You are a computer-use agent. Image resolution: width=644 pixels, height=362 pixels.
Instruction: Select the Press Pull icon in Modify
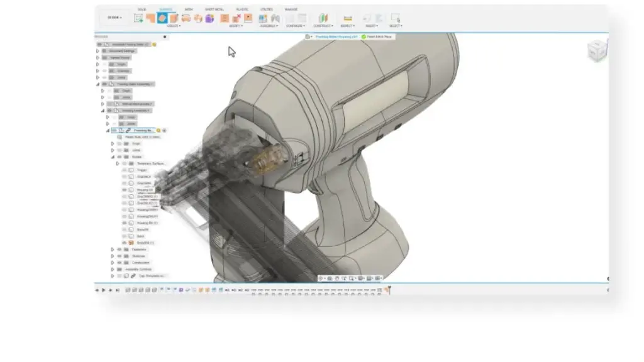click(x=224, y=19)
